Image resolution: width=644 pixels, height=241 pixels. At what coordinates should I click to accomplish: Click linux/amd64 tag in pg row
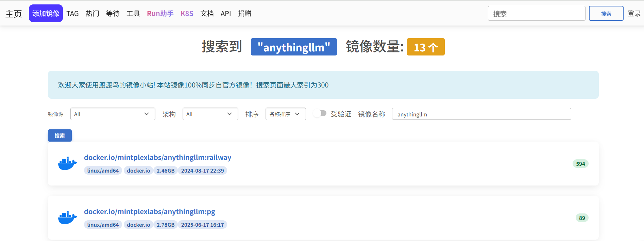103,225
